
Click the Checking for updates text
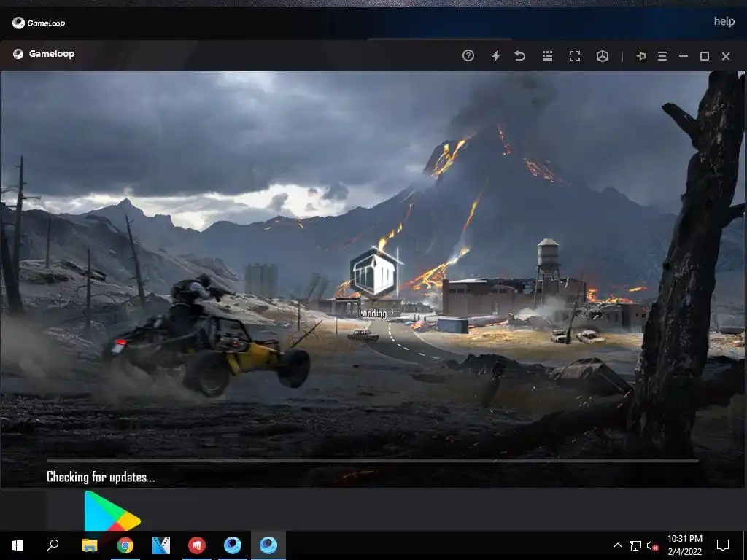click(101, 477)
